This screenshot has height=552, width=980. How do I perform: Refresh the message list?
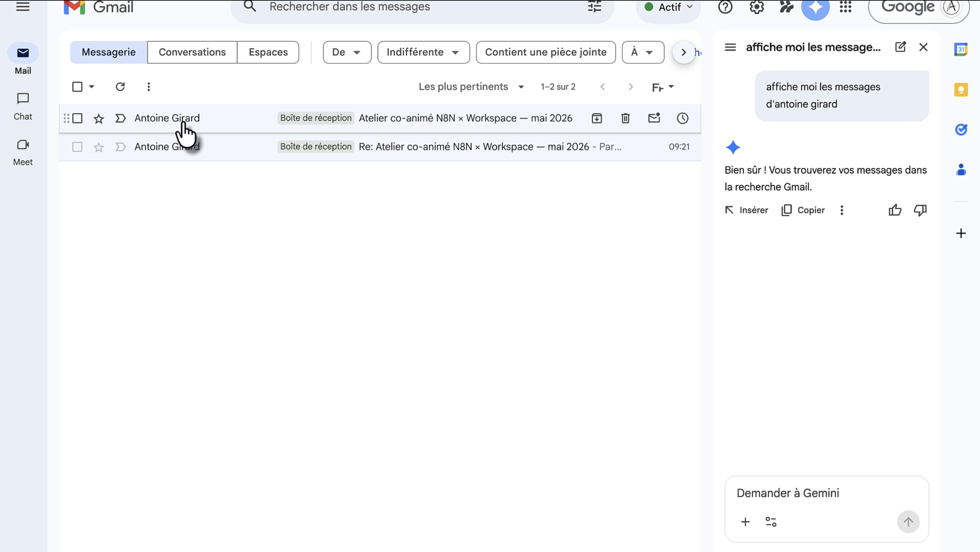pos(120,87)
